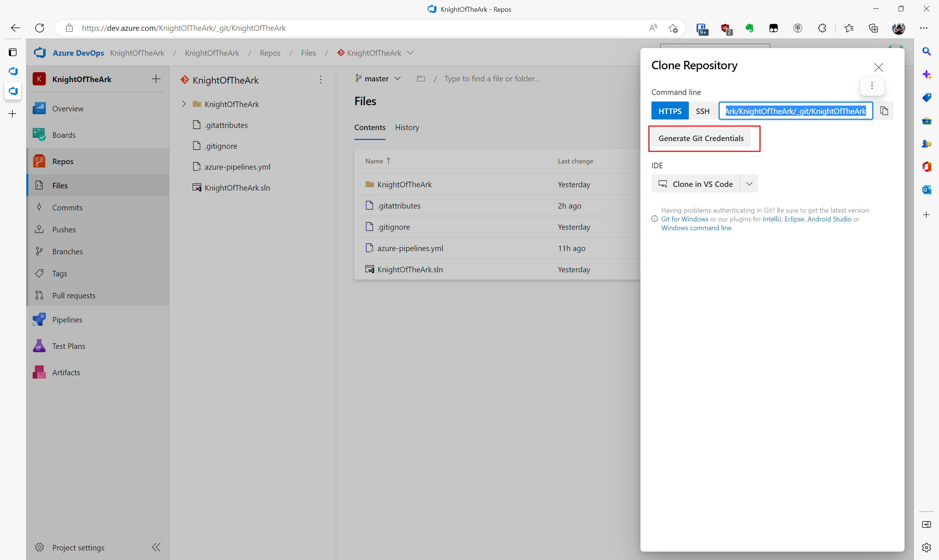
Task: Open the Git for Windows link
Action: click(684, 219)
